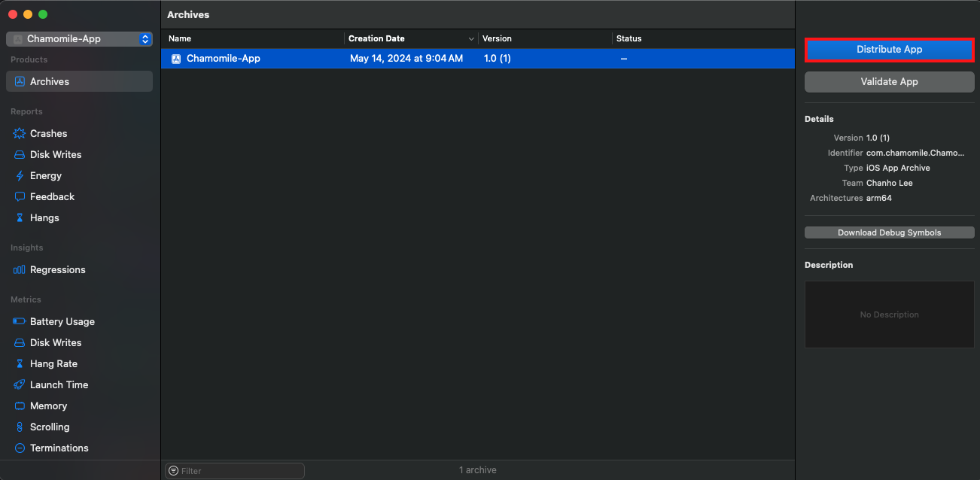Click the Memory metrics icon
The image size is (980, 480).
20,406
